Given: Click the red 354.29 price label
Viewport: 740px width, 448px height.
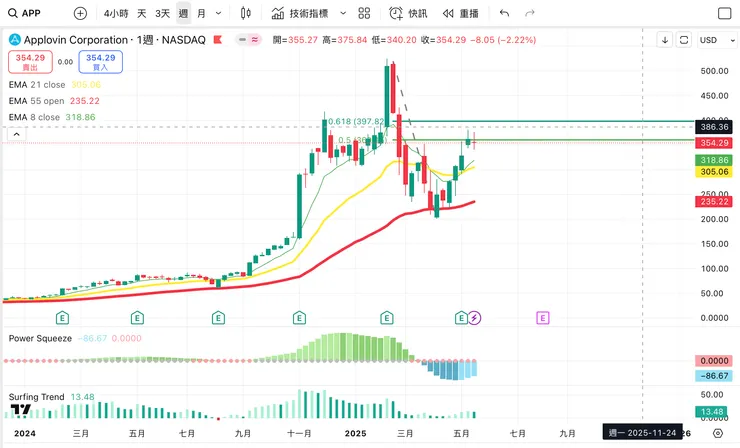Looking at the screenshot, I should 714,143.
